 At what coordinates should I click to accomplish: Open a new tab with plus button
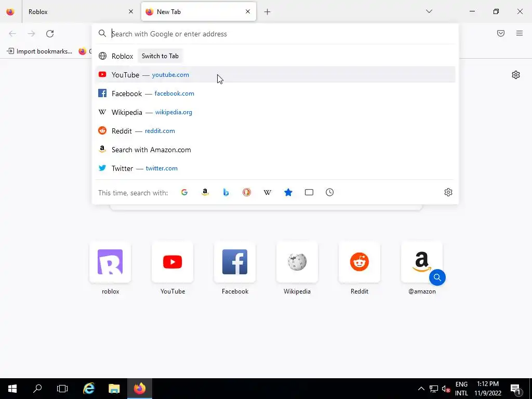pos(268,12)
